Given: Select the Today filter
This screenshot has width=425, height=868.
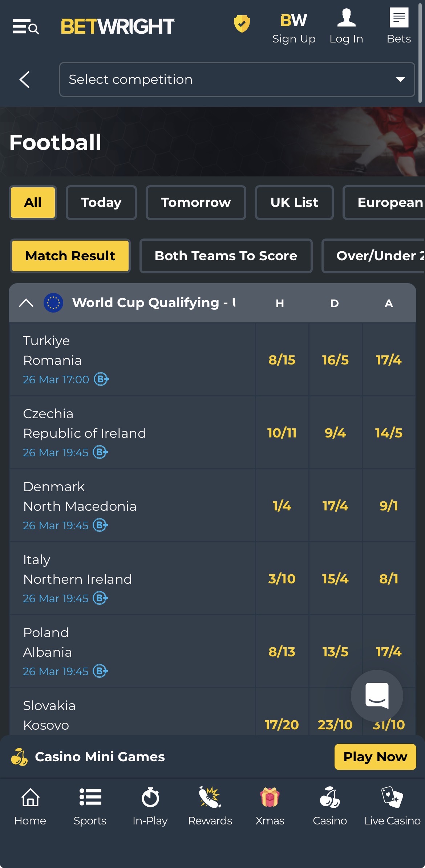Looking at the screenshot, I should pos(101,203).
